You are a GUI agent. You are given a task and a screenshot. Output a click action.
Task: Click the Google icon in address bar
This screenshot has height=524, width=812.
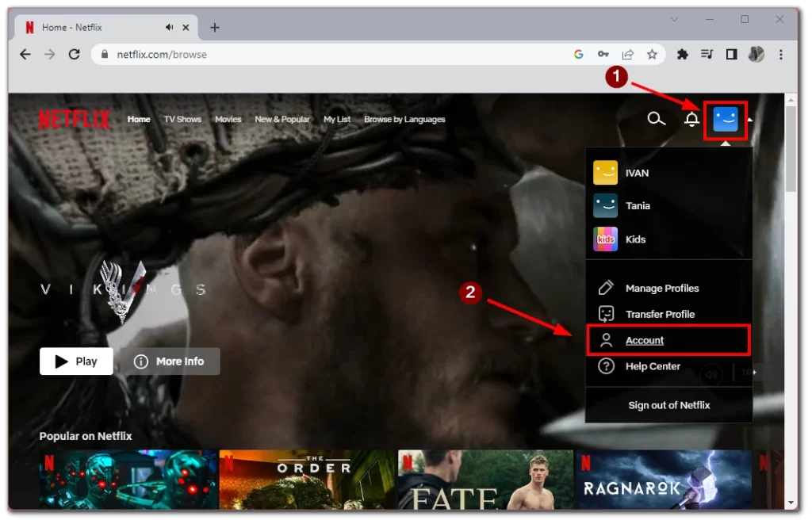point(578,55)
